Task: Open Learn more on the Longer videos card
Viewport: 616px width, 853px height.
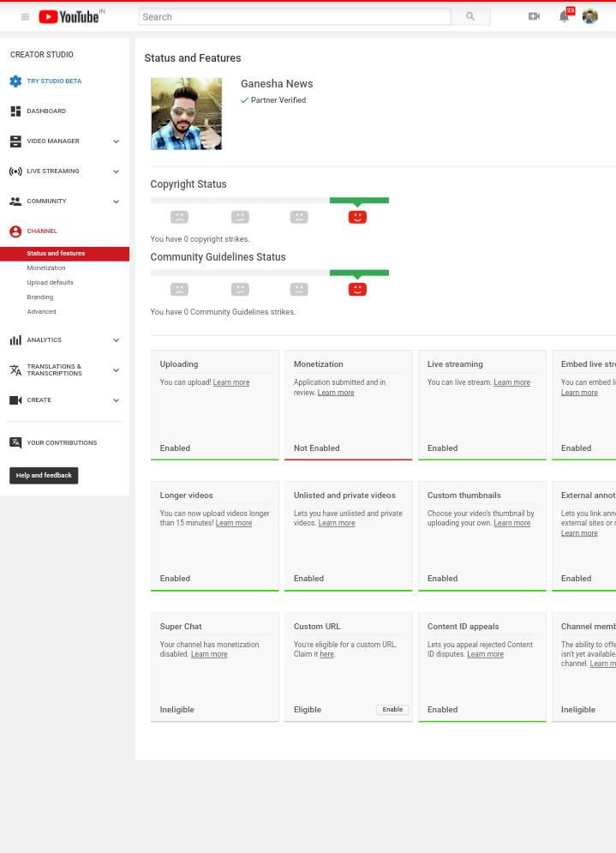Action: 234,523
